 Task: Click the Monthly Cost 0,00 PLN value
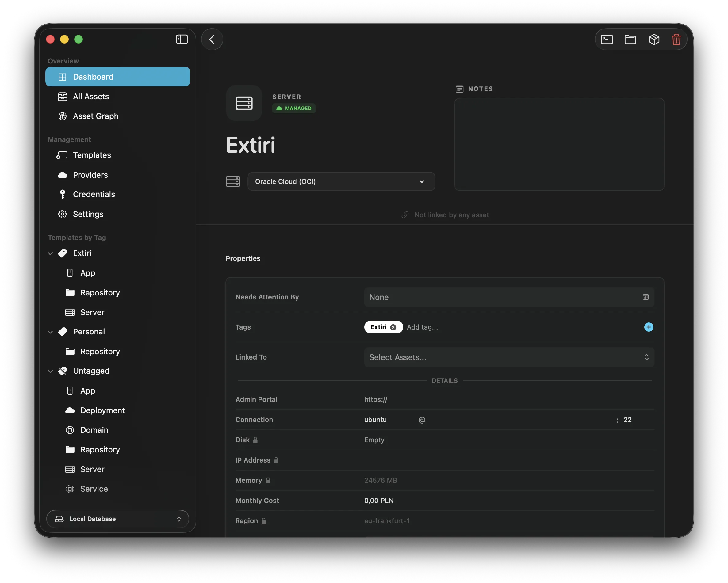pyautogui.click(x=379, y=501)
